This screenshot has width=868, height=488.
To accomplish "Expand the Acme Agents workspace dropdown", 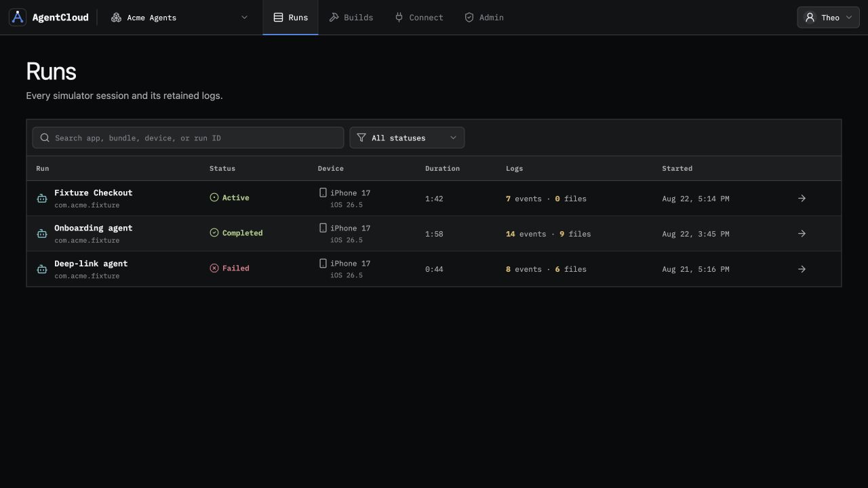I will (180, 18).
